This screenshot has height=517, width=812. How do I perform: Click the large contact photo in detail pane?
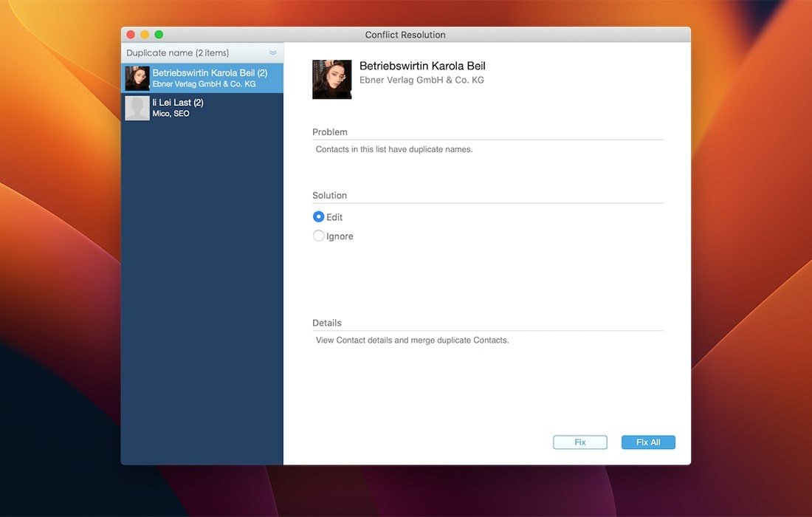pyautogui.click(x=332, y=79)
